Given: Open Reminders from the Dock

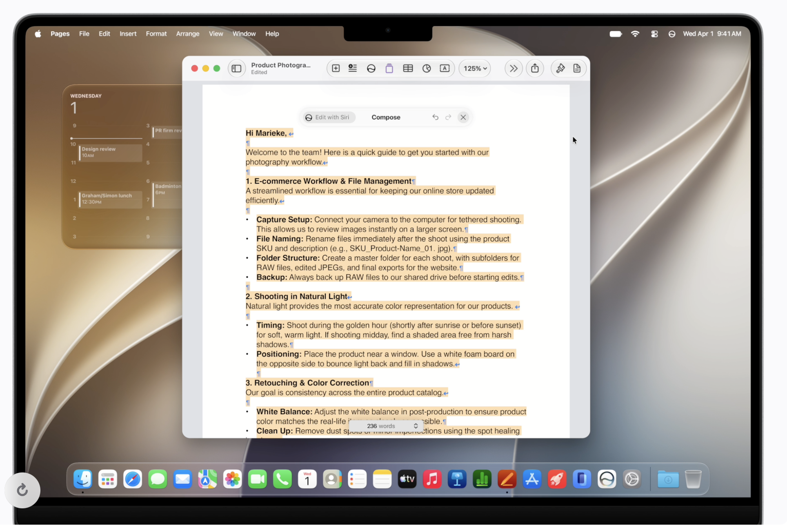Looking at the screenshot, I should pyautogui.click(x=357, y=479).
